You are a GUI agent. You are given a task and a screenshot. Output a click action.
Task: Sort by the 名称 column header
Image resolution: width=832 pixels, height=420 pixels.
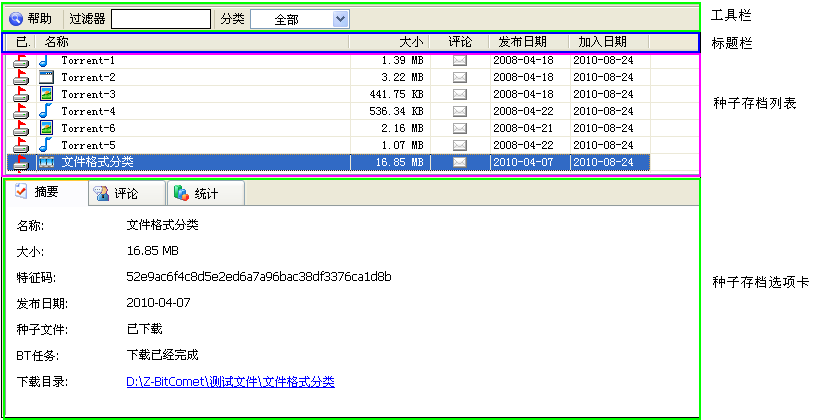point(192,42)
